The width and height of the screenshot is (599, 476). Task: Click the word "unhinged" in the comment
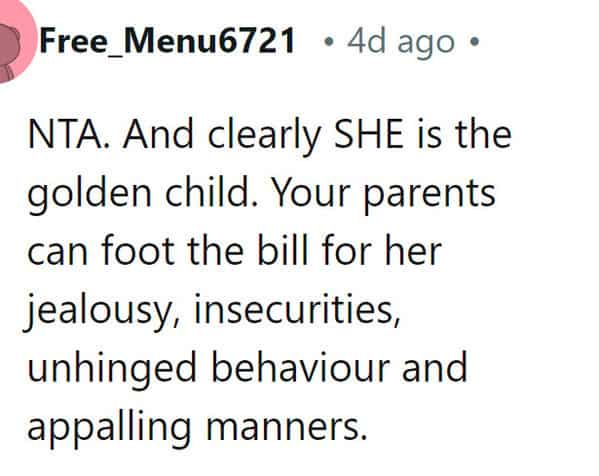click(x=112, y=369)
